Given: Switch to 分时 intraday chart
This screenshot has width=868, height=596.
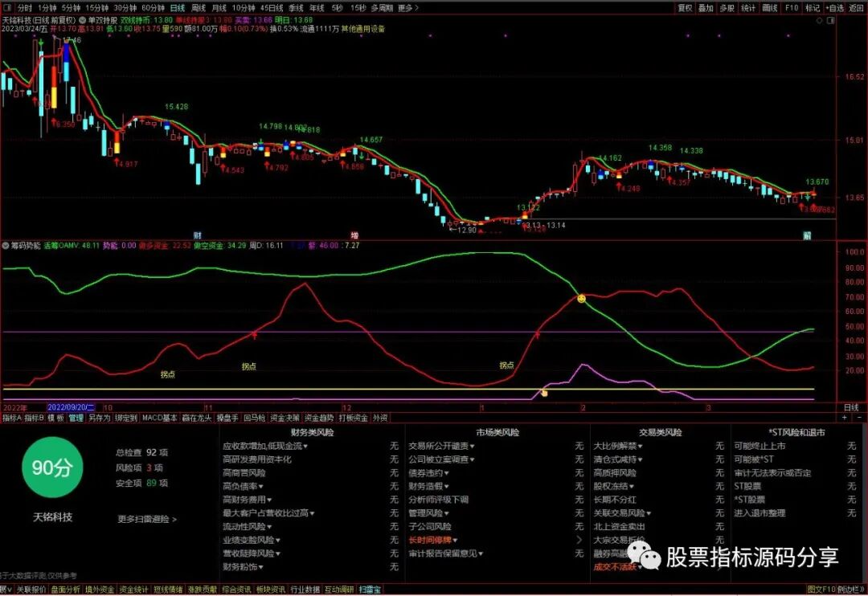Looking at the screenshot, I should pos(25,8).
